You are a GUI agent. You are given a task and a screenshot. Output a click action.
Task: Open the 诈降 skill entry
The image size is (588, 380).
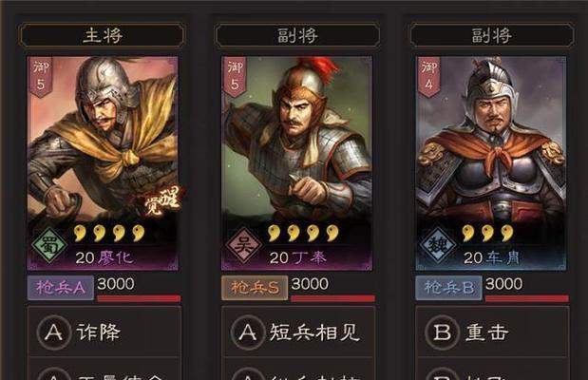[x=104, y=332]
